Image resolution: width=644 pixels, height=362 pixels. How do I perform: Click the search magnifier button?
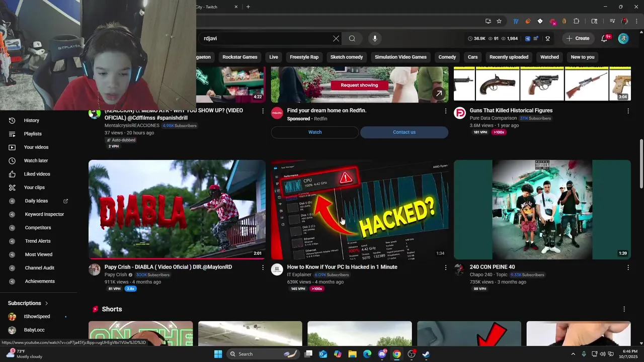pos(352,38)
